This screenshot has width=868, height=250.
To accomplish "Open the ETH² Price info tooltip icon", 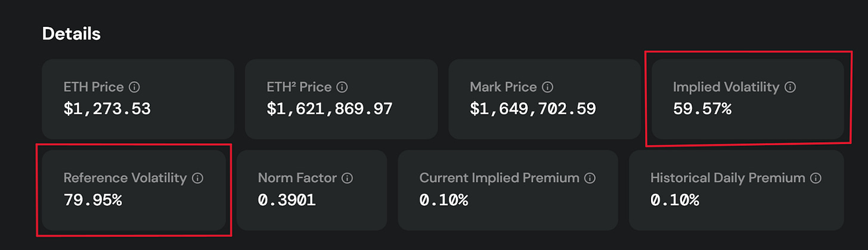I will tap(342, 87).
